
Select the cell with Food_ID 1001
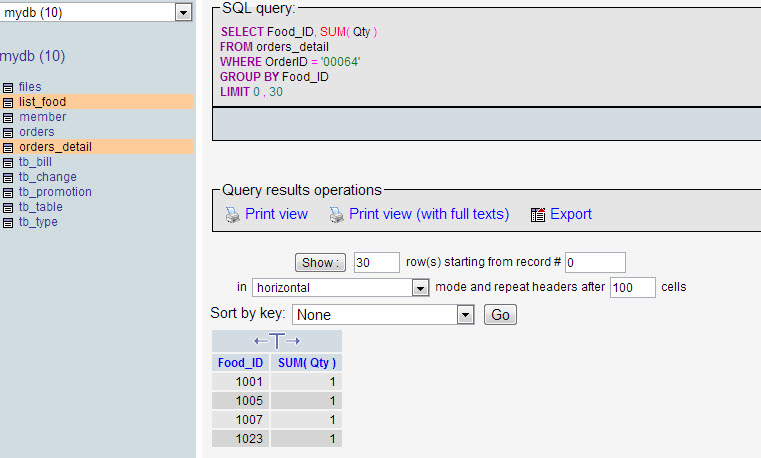click(x=241, y=382)
